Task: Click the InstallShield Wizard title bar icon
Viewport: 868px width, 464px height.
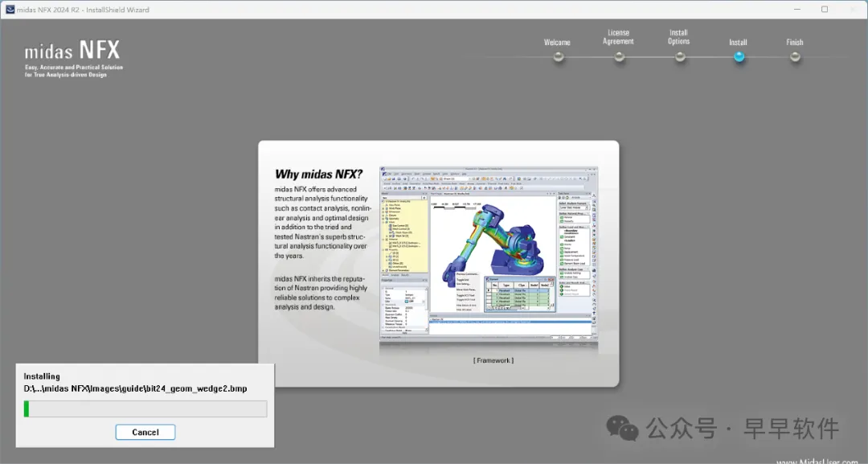Action: [x=10, y=10]
